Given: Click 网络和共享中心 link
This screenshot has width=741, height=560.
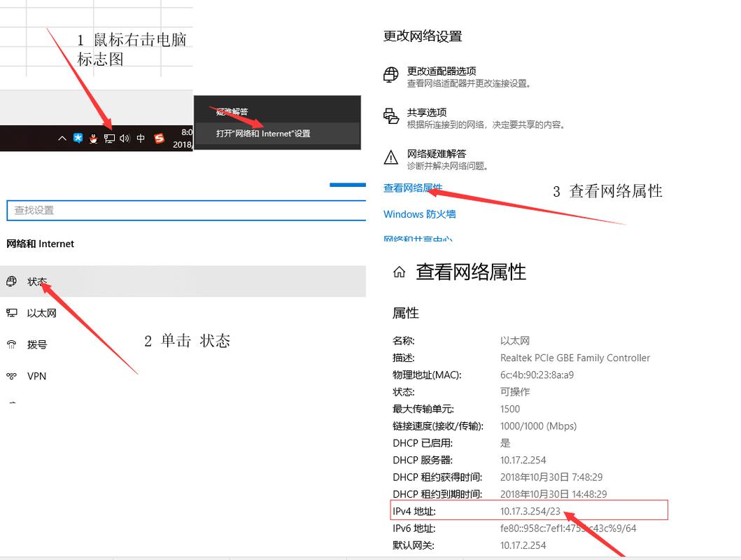Looking at the screenshot, I should click(419, 239).
